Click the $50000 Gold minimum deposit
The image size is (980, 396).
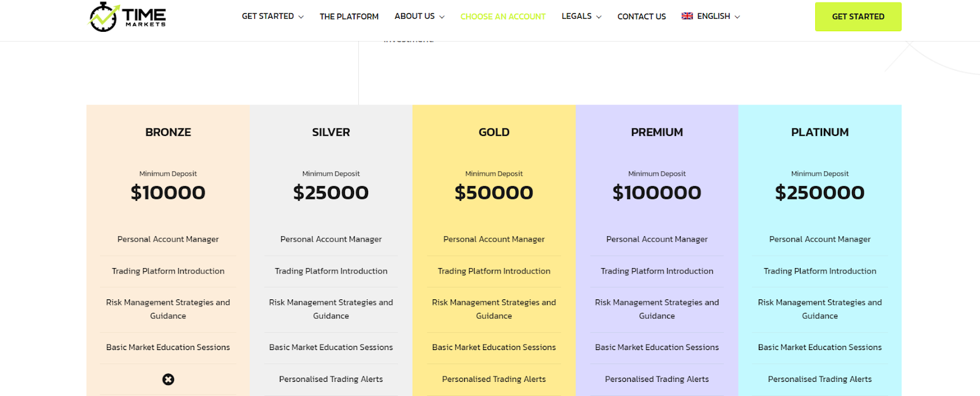tap(494, 193)
